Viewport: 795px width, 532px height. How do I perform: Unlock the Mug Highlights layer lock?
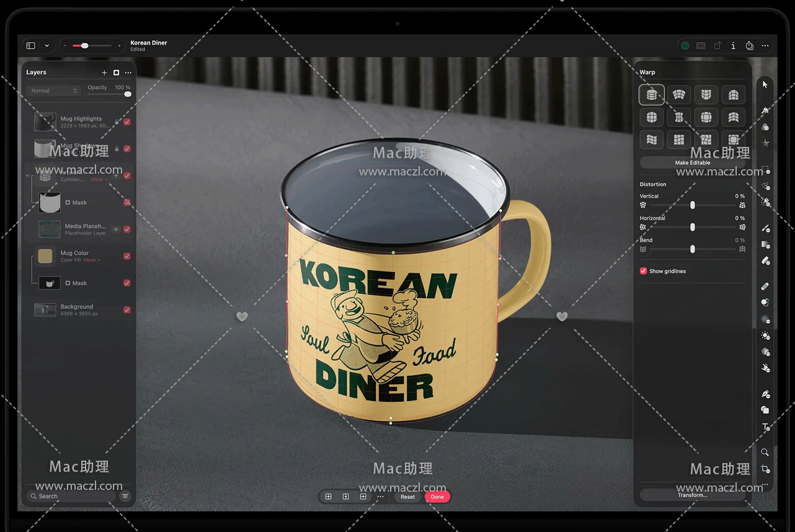[x=117, y=122]
